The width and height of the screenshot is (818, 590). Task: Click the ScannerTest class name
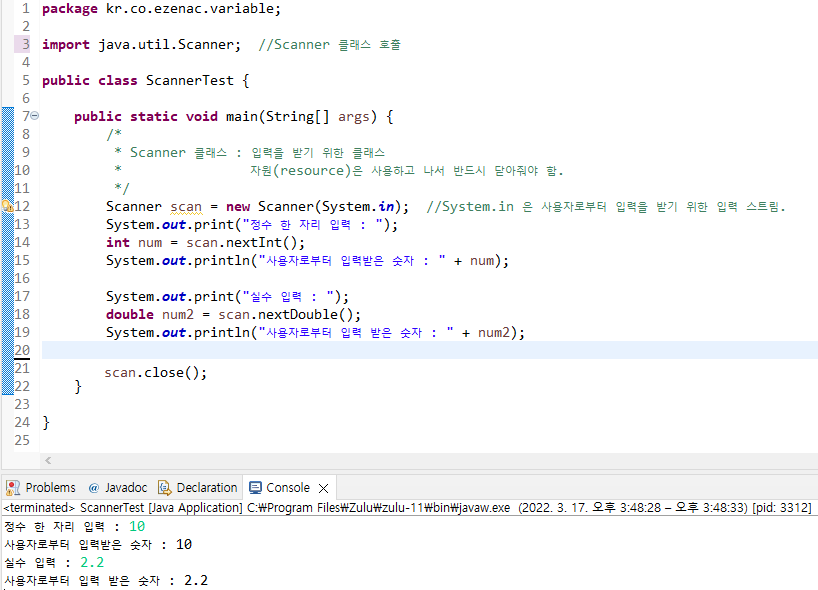point(190,80)
